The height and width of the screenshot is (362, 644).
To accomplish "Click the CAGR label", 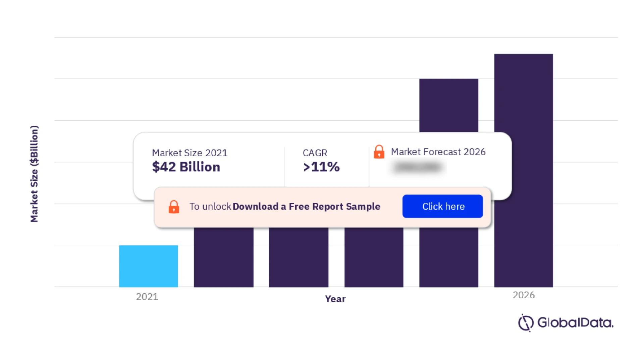I will [315, 153].
